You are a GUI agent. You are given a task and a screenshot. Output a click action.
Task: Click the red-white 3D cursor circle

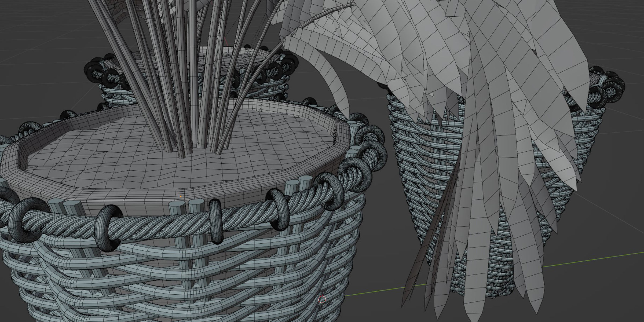[322, 299]
